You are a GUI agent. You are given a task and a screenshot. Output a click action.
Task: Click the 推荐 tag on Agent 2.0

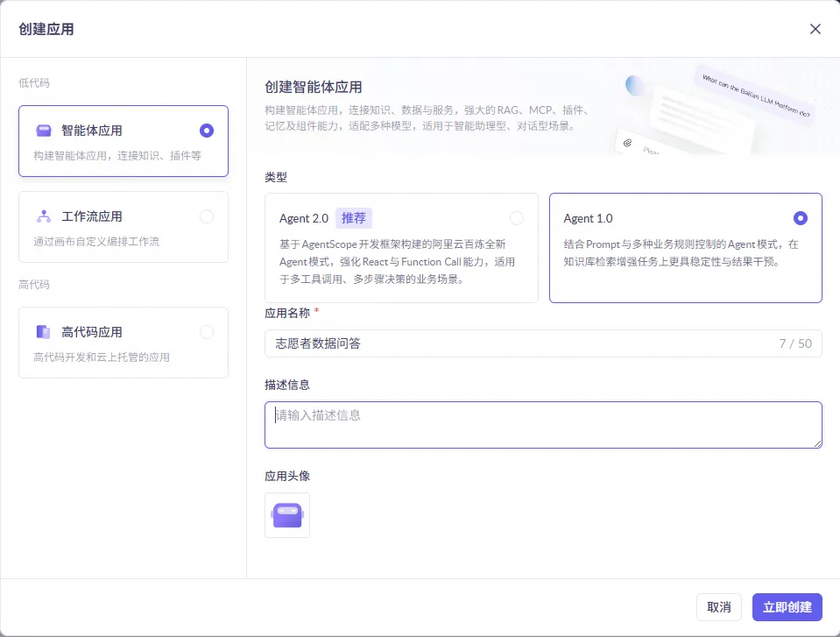pos(354,218)
